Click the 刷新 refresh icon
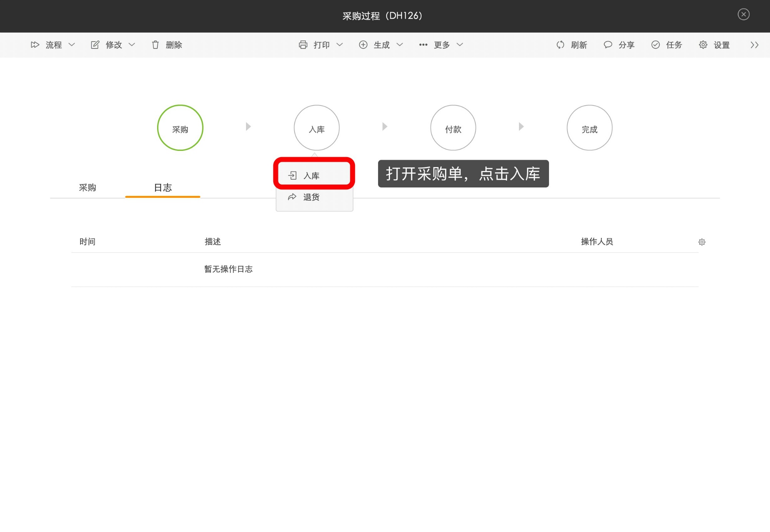 pyautogui.click(x=560, y=45)
